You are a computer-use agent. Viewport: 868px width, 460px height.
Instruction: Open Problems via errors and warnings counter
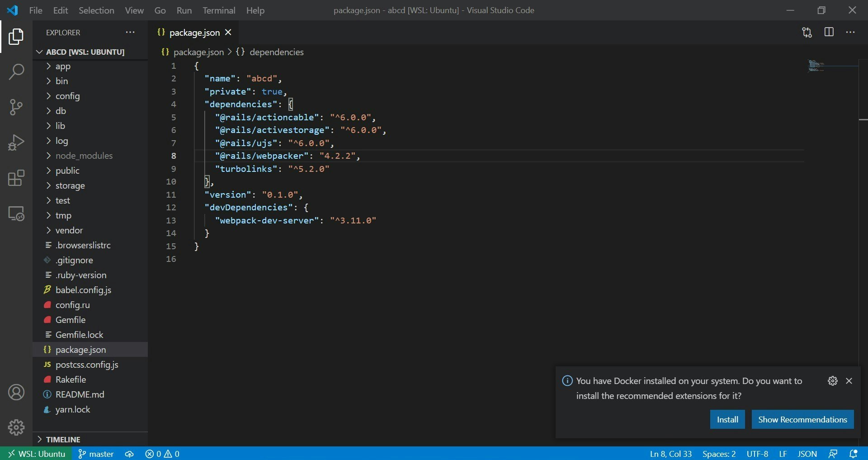[162, 454]
